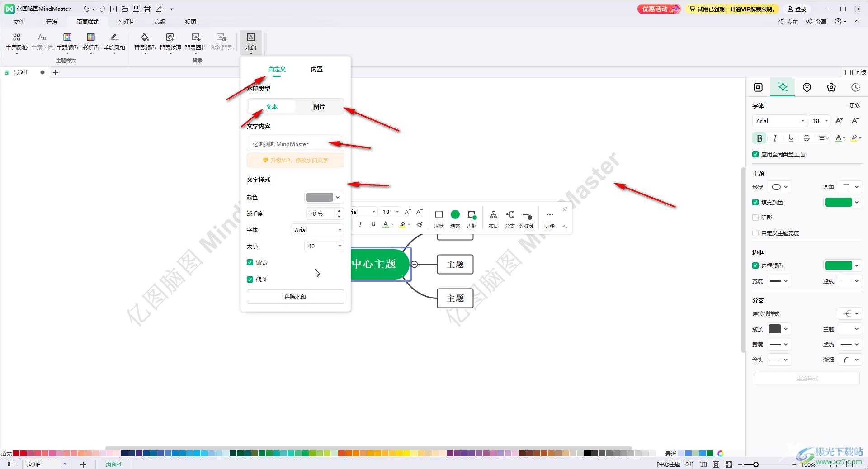Click the Watermark (水印) ribbon button

coord(251,42)
